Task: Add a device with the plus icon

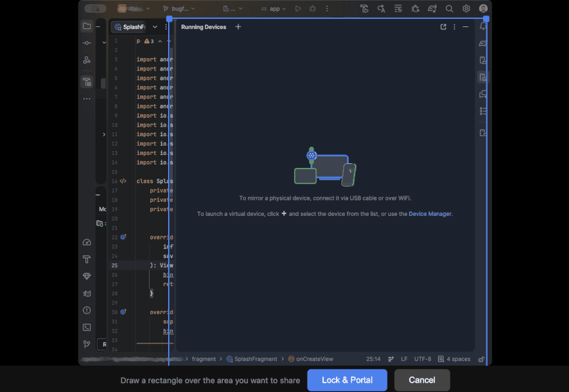Action: [x=238, y=27]
